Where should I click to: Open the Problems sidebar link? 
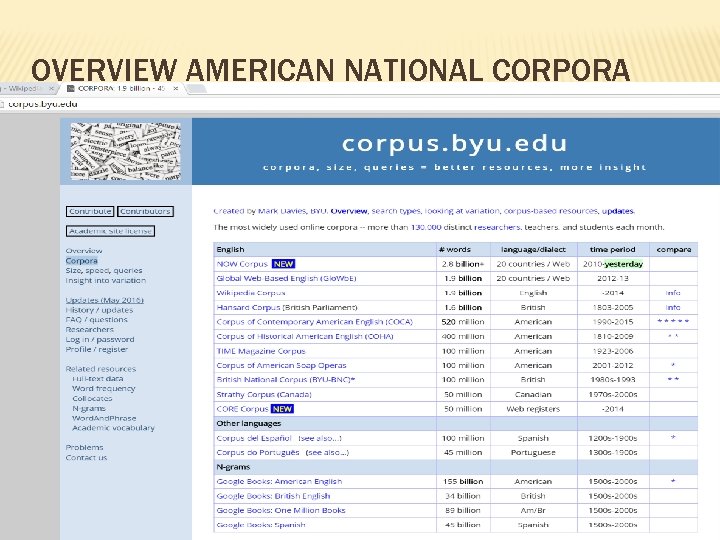84,447
